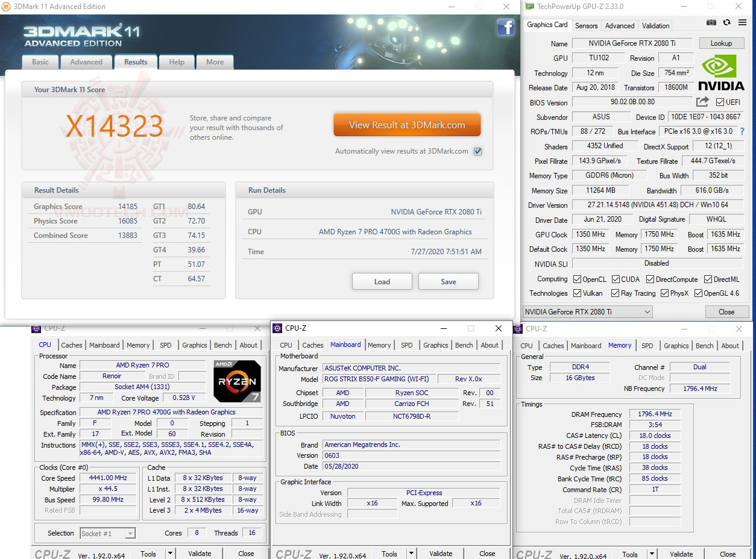This screenshot has height=559, width=756.
Task: Open Tools dropdown arrow in left CPU-Z
Action: (170, 554)
